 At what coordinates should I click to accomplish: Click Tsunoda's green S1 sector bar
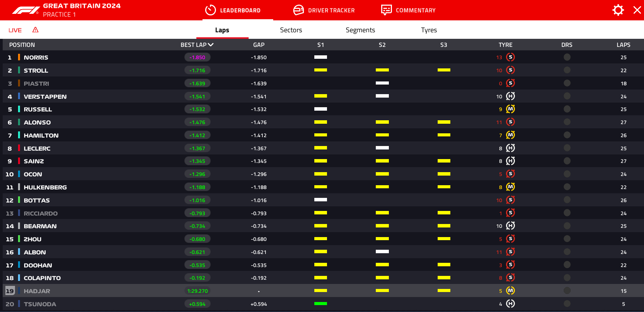320,304
